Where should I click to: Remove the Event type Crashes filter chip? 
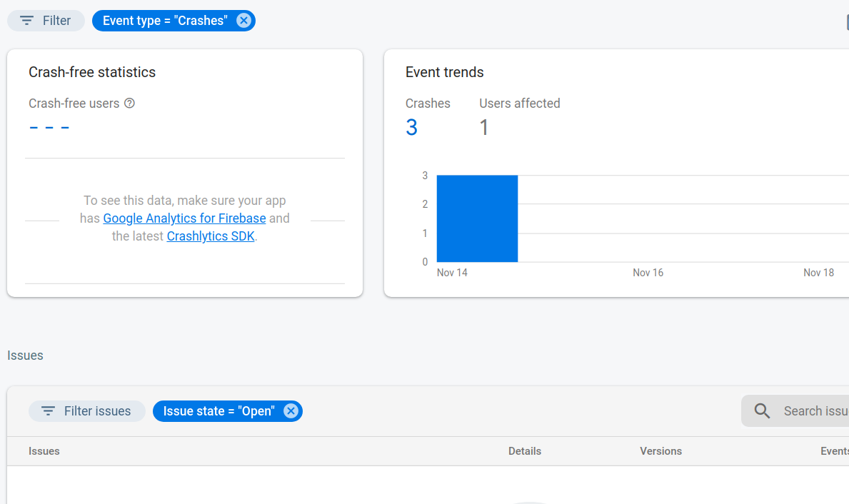(243, 21)
